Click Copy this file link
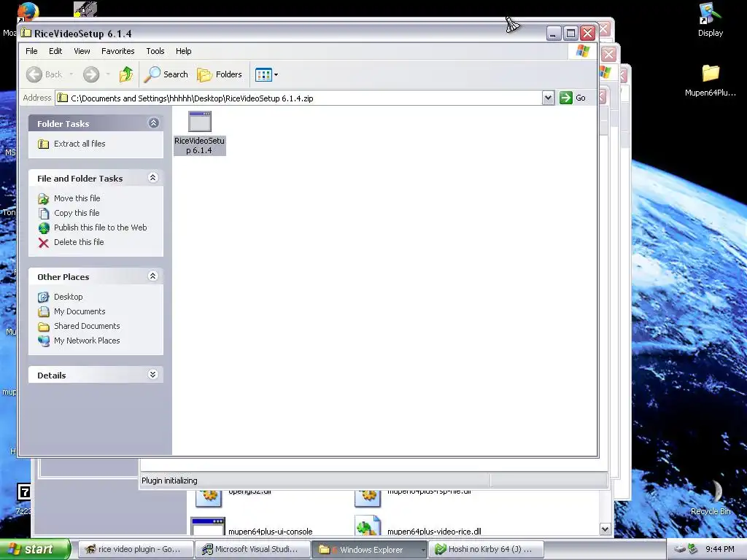Image resolution: width=747 pixels, height=560 pixels. (77, 213)
